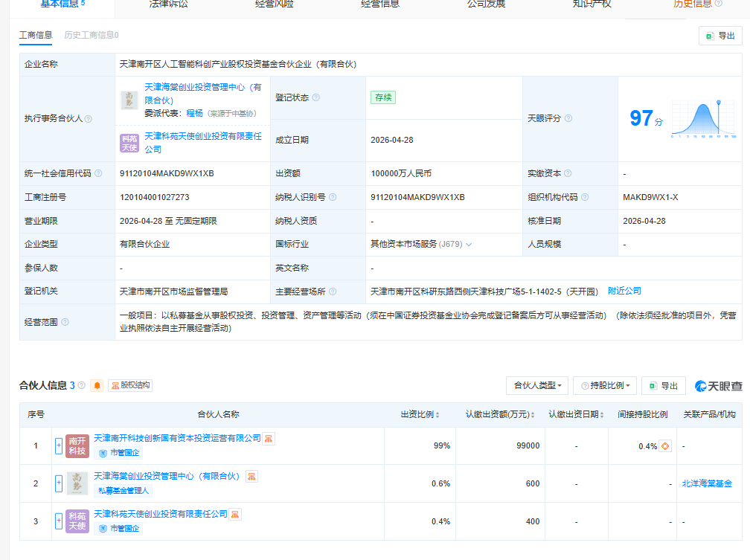Open the 历史信息 tab
The width and height of the screenshot is (750, 560).
[x=693, y=4]
